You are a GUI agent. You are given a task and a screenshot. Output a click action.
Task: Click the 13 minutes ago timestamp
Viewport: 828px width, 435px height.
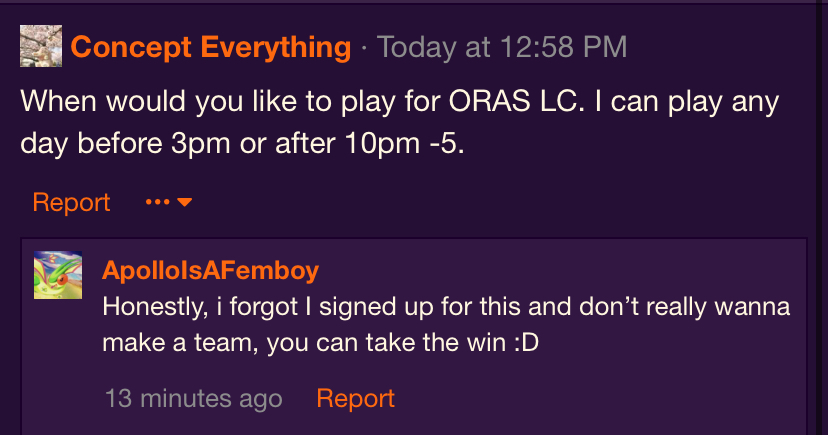pyautogui.click(x=194, y=398)
